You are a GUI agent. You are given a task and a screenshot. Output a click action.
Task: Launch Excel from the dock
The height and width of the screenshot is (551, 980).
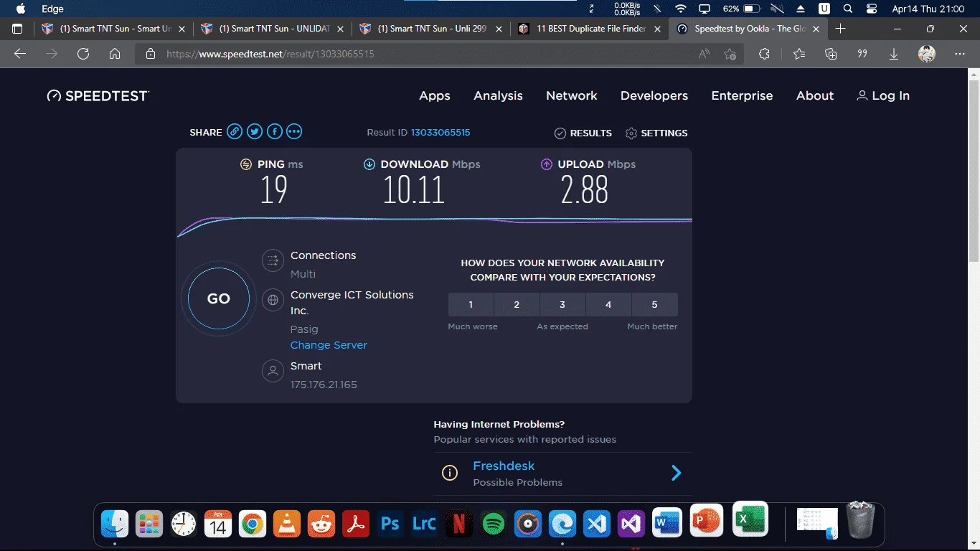click(x=750, y=519)
